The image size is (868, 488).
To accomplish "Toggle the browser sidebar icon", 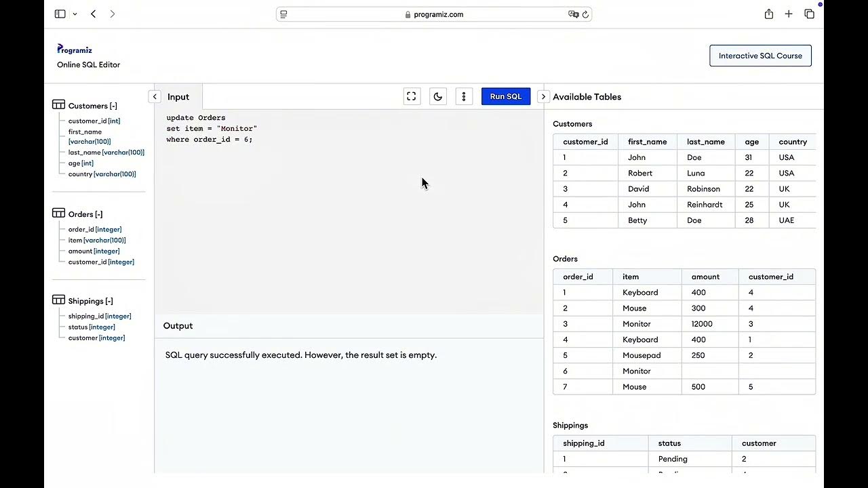I will click(60, 14).
